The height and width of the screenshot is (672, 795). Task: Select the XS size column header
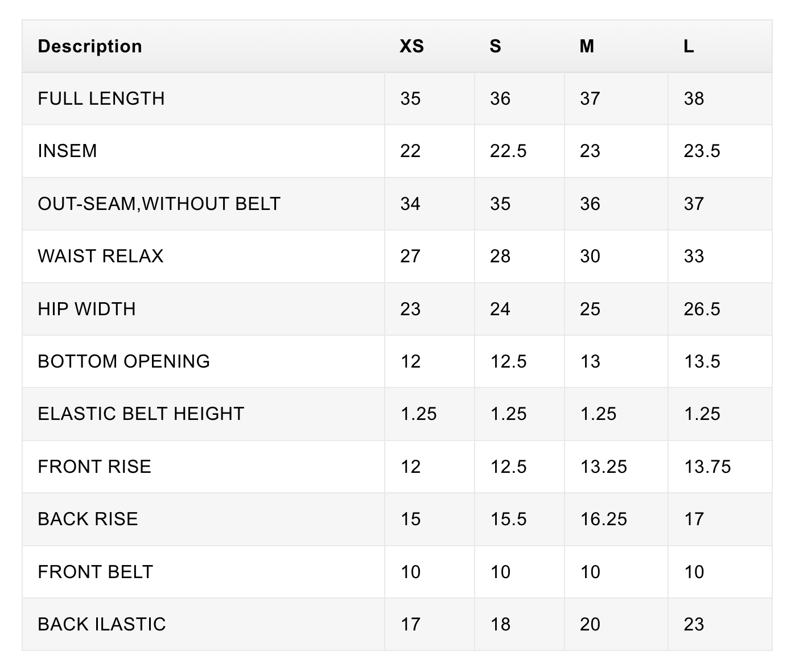click(412, 46)
